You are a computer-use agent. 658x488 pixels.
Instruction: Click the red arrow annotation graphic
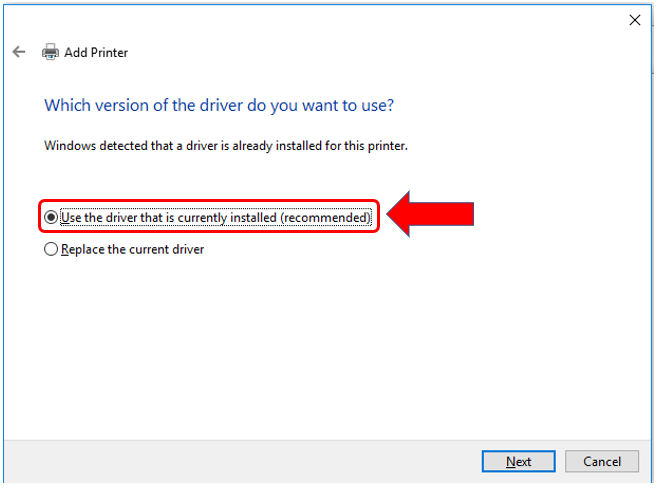[x=430, y=215]
